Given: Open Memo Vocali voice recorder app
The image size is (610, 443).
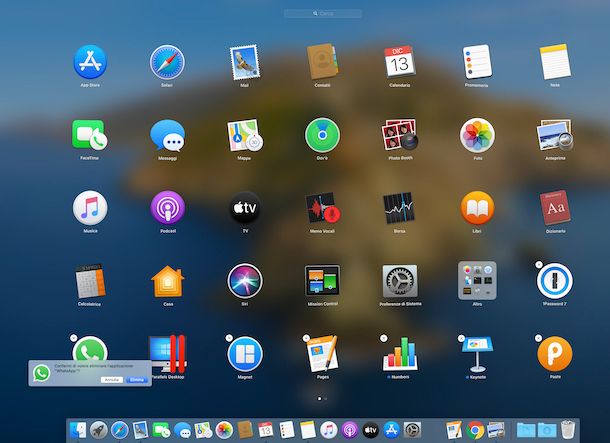Looking at the screenshot, I should point(323,208).
